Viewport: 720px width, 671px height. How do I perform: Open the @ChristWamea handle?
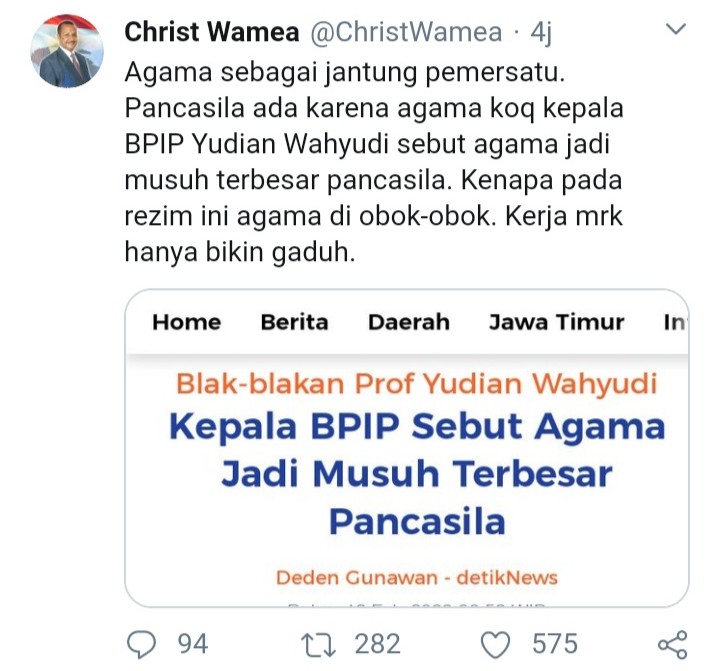point(406,32)
